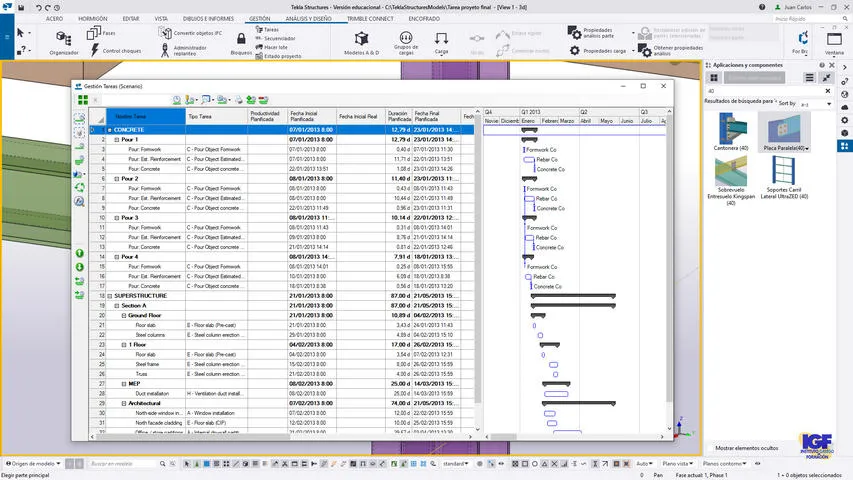Open the Fases phase manager

[102, 33]
